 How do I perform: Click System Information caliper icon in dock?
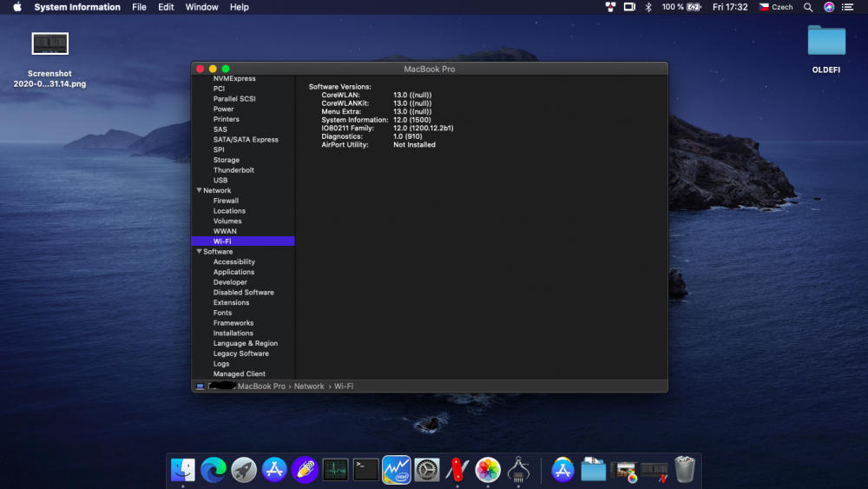(x=519, y=470)
